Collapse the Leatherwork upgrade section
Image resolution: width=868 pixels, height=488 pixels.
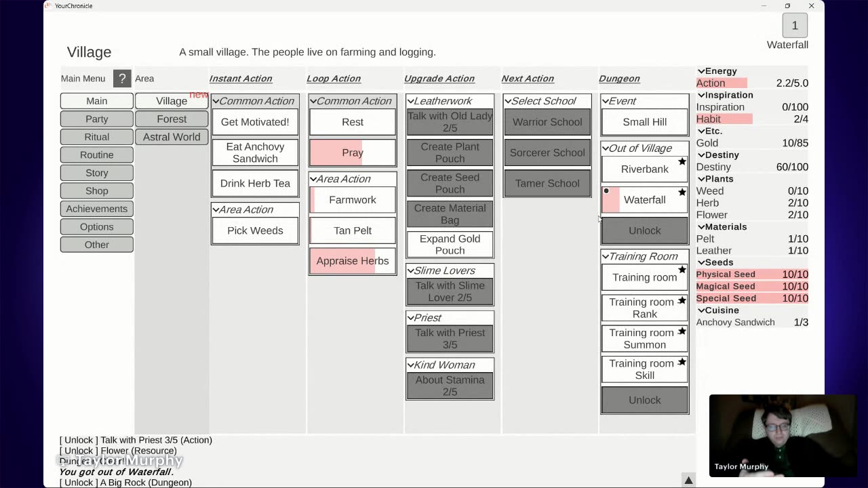(x=411, y=101)
